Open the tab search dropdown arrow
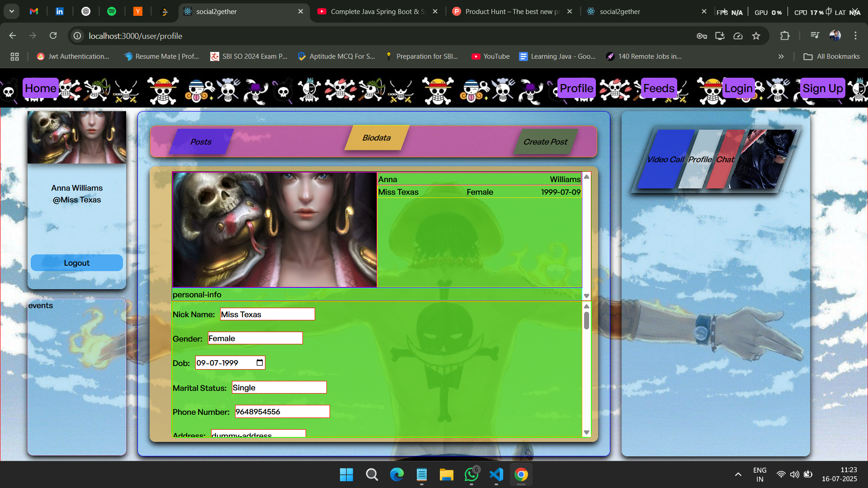868x488 pixels. pyautogui.click(x=11, y=11)
